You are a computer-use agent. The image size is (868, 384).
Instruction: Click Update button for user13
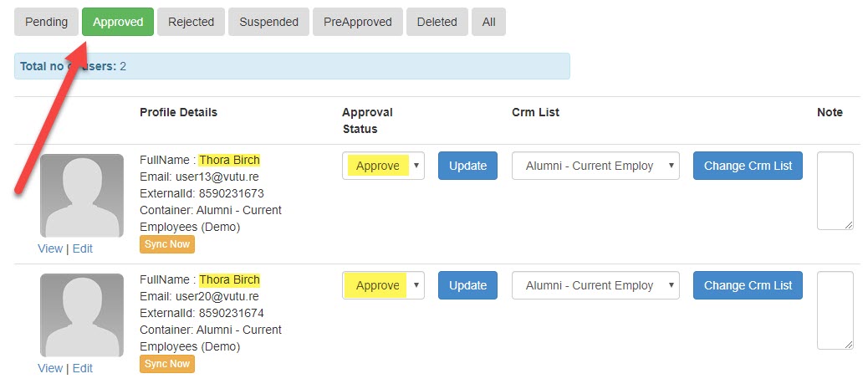coord(467,166)
